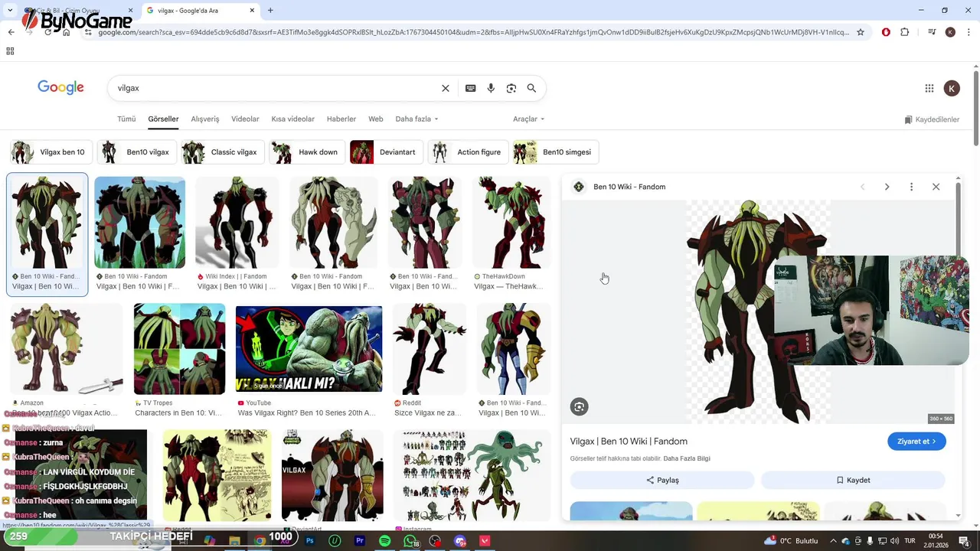Click the page vertical scrollbar
The width and height of the screenshot is (980, 551).
click(x=976, y=107)
